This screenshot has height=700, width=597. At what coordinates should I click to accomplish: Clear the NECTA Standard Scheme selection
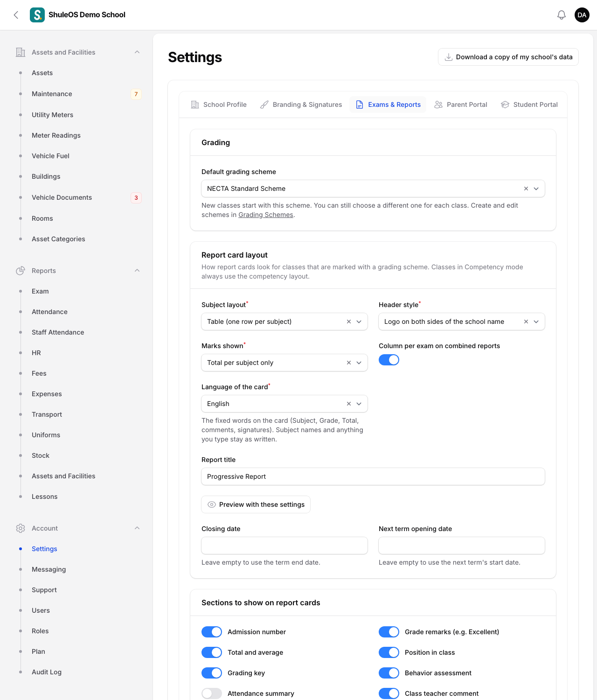point(526,189)
